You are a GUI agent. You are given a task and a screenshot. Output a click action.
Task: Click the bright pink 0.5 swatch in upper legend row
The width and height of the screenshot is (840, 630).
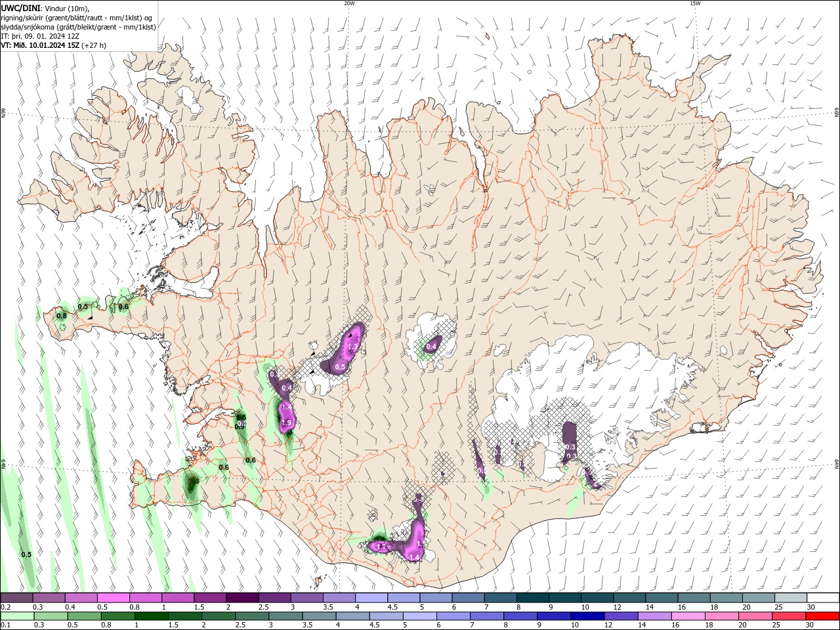[114, 598]
